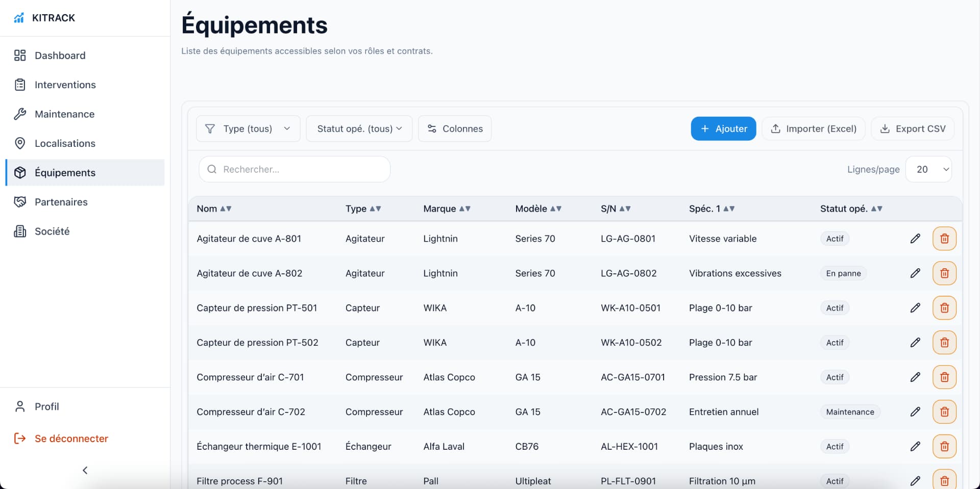The width and height of the screenshot is (980, 489).
Task: Open the Type (tous) filter dropdown
Action: (x=248, y=128)
